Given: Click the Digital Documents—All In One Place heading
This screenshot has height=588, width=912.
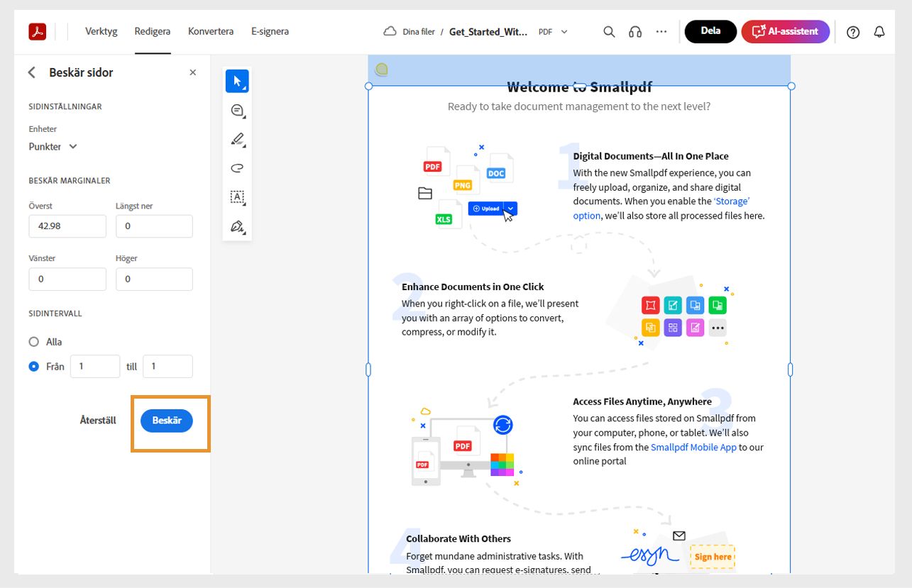Looking at the screenshot, I should 651,156.
